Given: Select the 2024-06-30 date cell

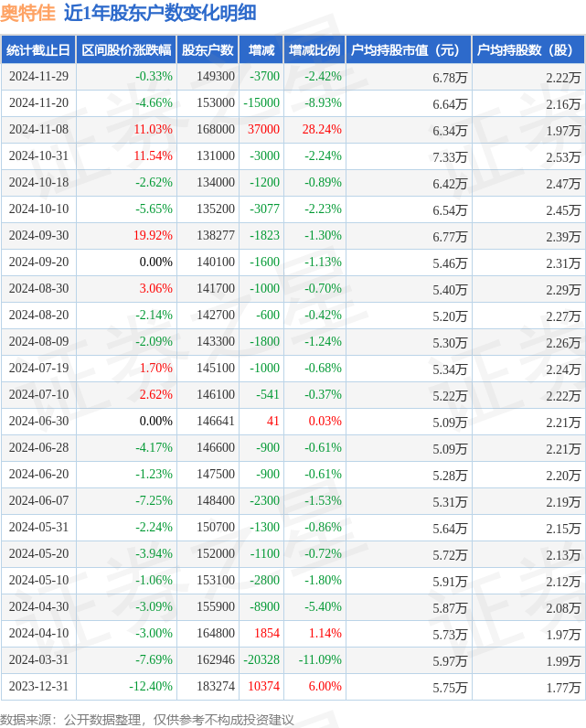Looking at the screenshot, I should point(38,421).
